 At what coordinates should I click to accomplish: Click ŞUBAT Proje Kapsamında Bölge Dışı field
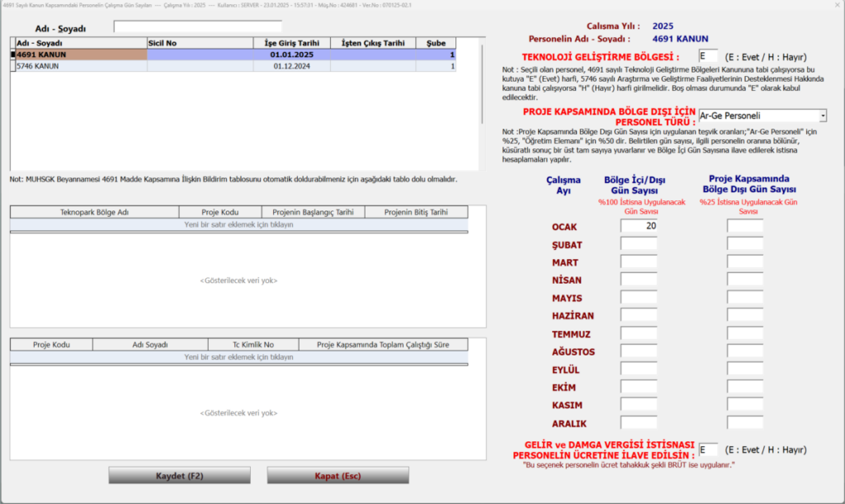point(745,244)
